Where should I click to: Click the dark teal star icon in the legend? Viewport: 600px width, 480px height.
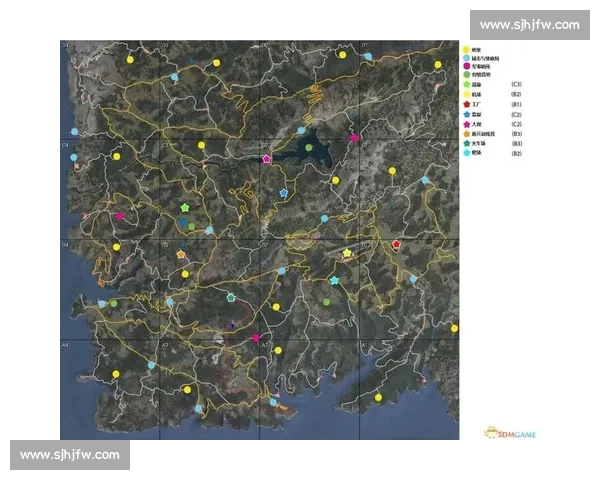pos(466,143)
